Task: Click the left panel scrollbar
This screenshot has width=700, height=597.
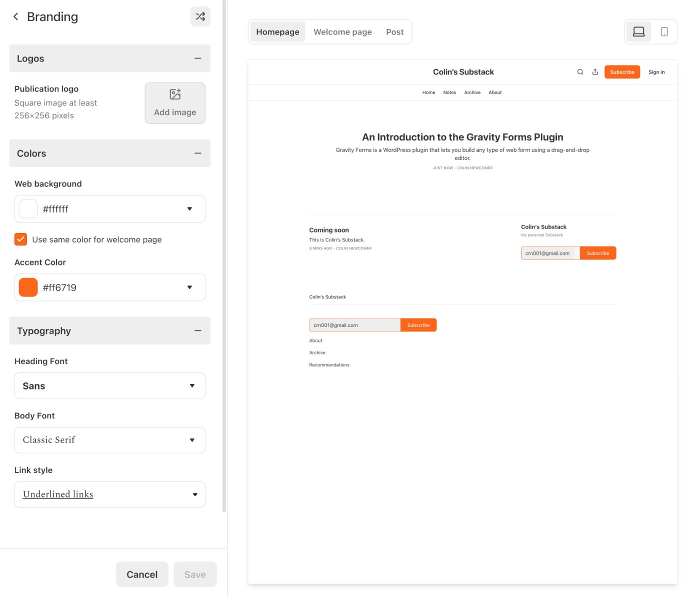Action: pos(224,256)
